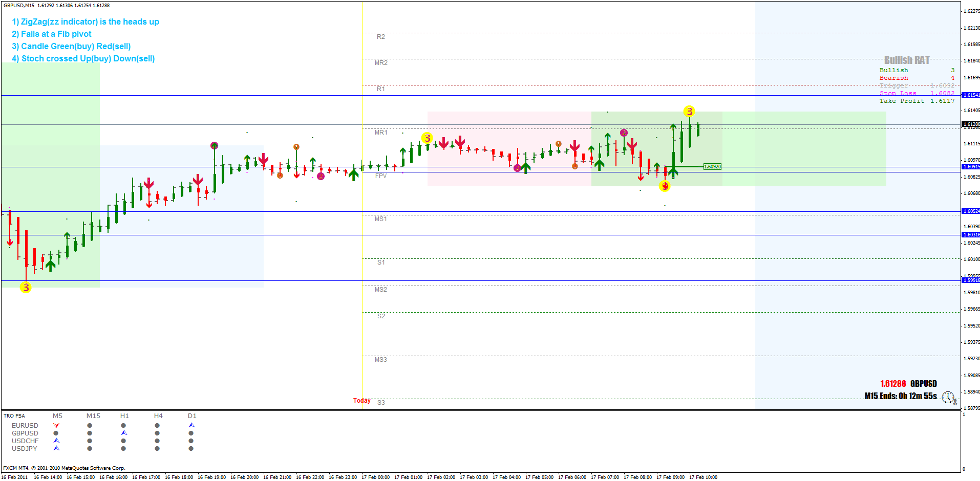Viewport: 980px width, 481px height.
Task: Click the FXCM MT4 copyright text
Action: coord(65,468)
